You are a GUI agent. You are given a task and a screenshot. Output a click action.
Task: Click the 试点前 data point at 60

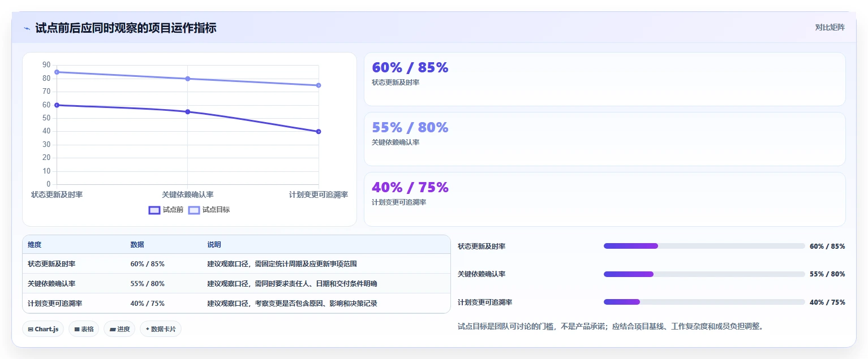click(57, 105)
